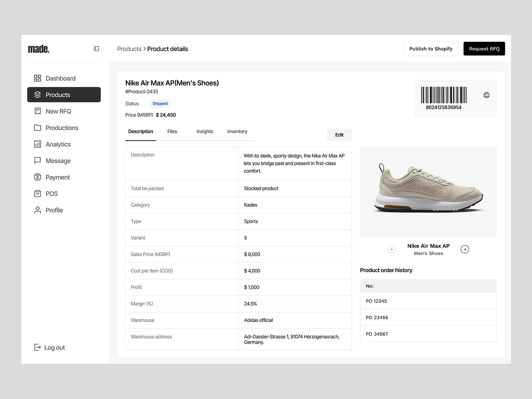Open the Productions menu label
Viewport: 532px width, 399px height.
pos(62,128)
